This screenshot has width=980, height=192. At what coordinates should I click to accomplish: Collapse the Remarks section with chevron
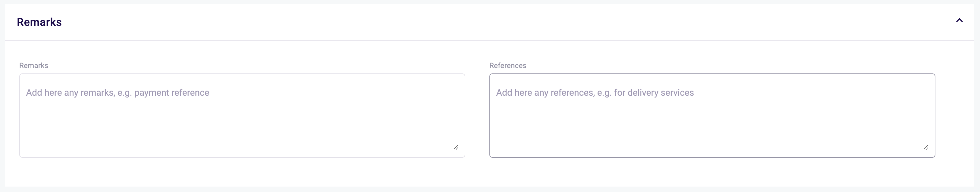[959, 20]
